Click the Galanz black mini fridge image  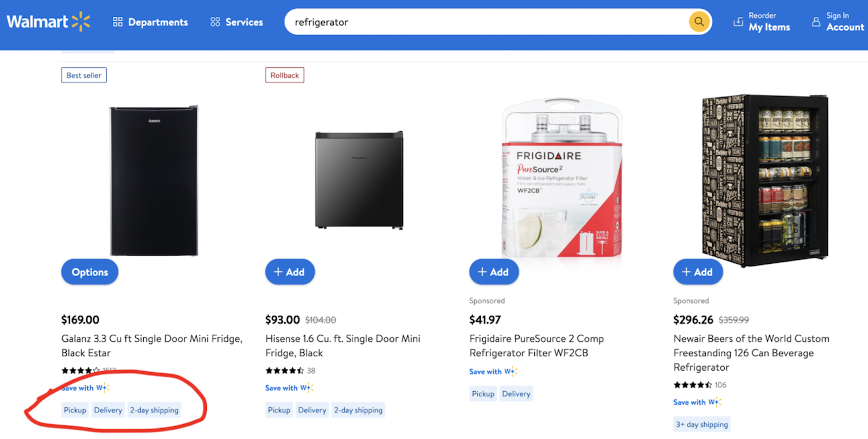click(x=154, y=181)
